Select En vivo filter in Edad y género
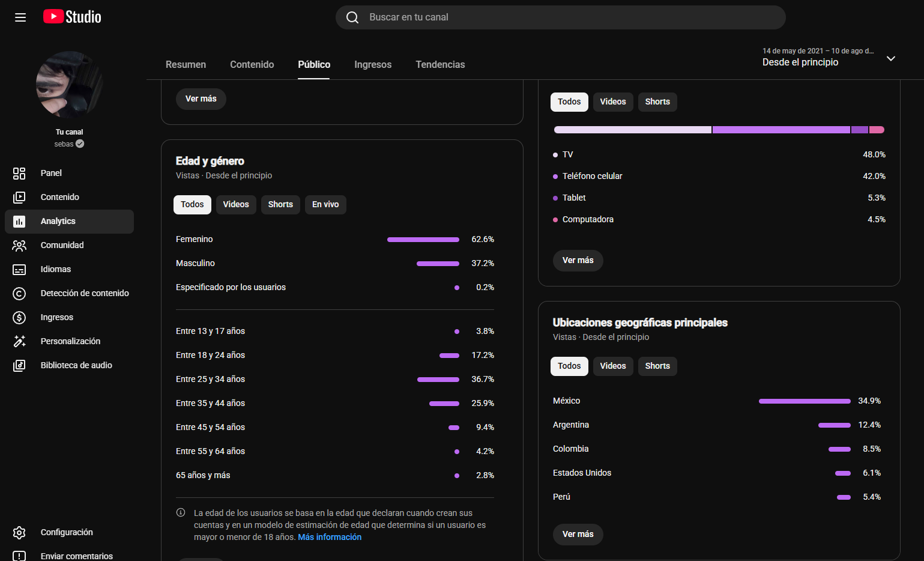 tap(325, 205)
